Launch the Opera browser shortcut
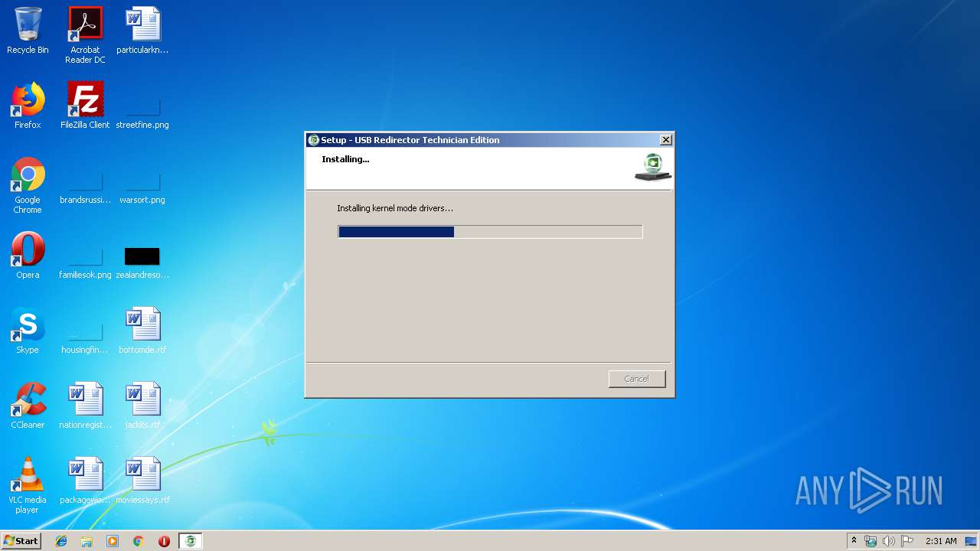This screenshot has width=980, height=551. point(28,256)
